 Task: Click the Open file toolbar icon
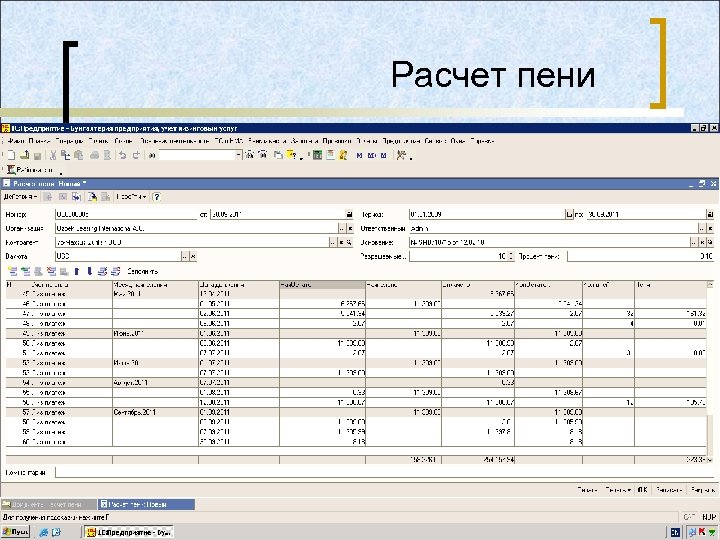point(24,155)
